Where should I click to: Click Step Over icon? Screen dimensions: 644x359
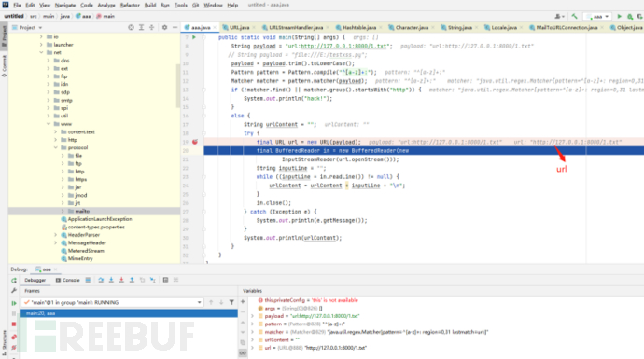(x=101, y=280)
